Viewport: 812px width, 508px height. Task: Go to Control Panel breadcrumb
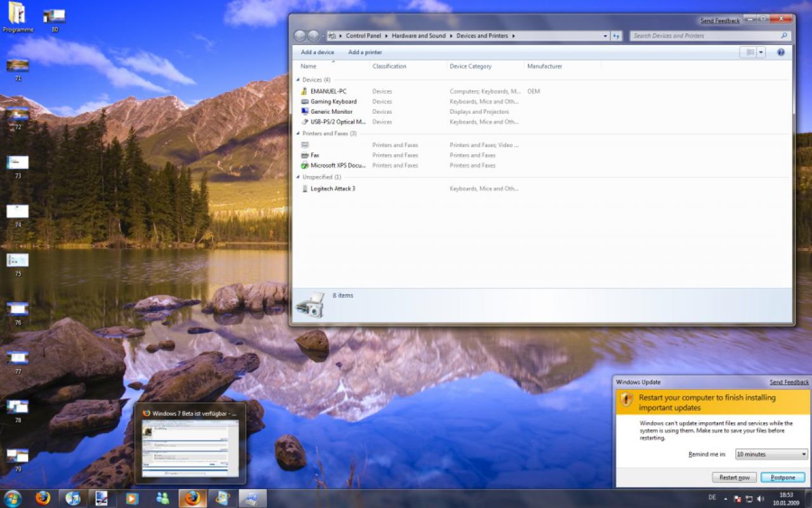363,36
